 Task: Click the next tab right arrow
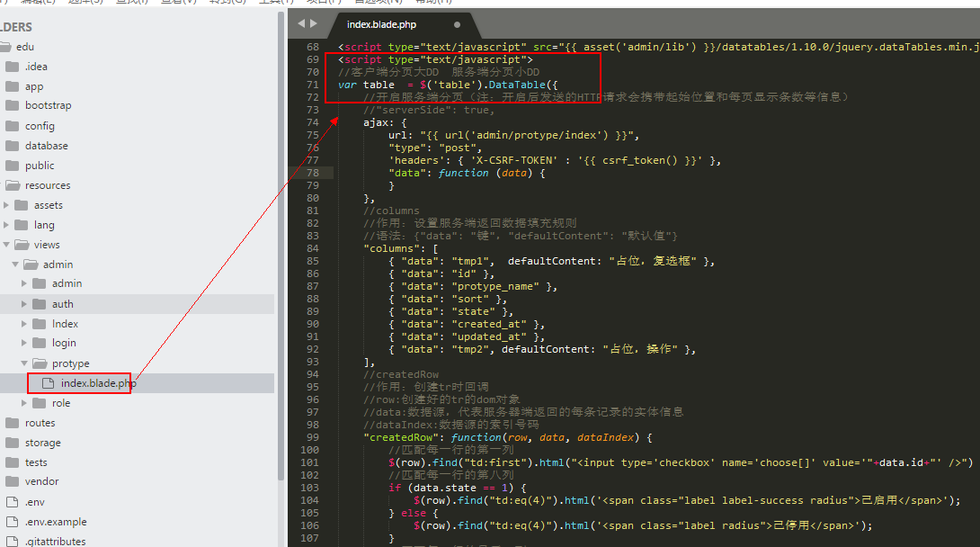[x=313, y=23]
